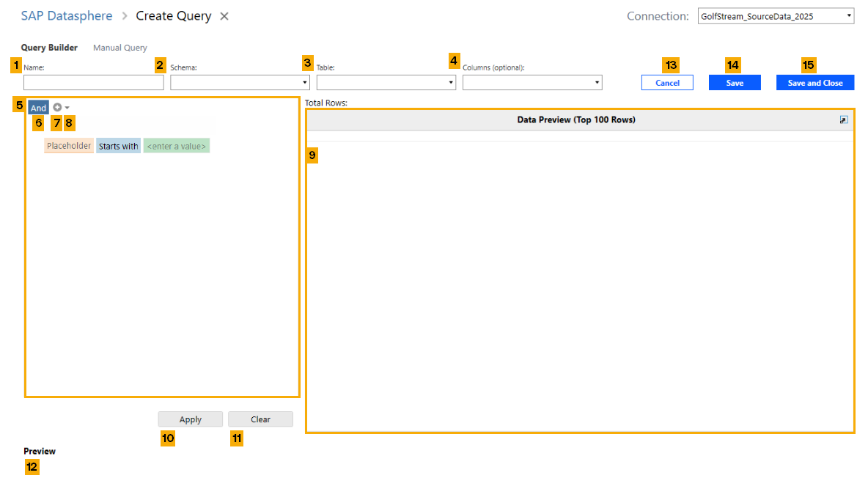Close the Create Query page
Screen dimensions: 868x500
(x=224, y=16)
